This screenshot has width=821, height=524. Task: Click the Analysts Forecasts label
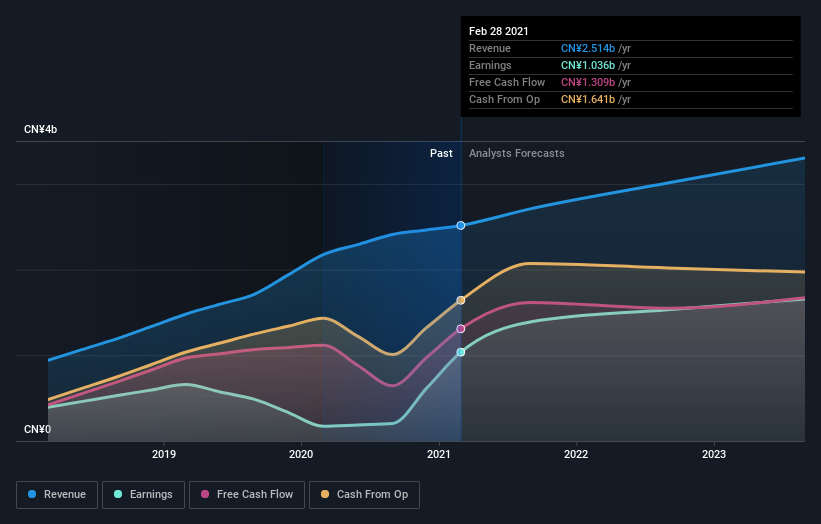point(517,153)
